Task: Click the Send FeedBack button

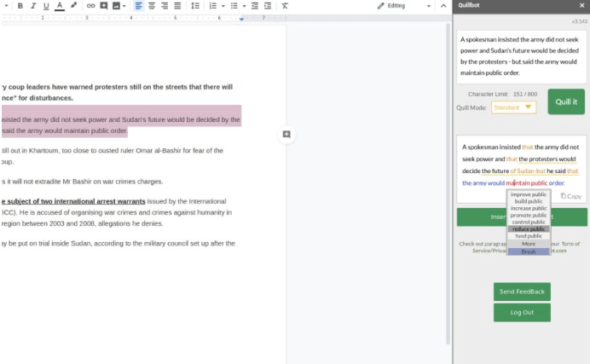Action: pos(522,292)
